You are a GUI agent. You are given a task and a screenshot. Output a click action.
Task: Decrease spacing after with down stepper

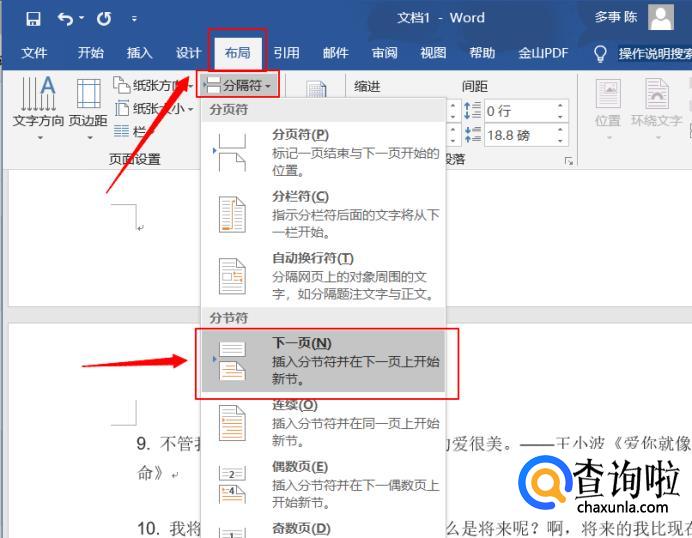tap(560, 141)
